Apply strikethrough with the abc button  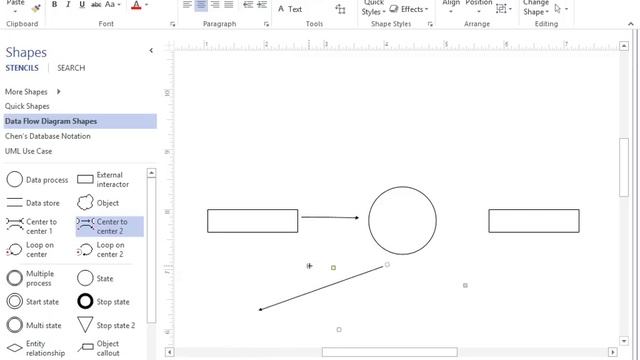click(x=96, y=4)
